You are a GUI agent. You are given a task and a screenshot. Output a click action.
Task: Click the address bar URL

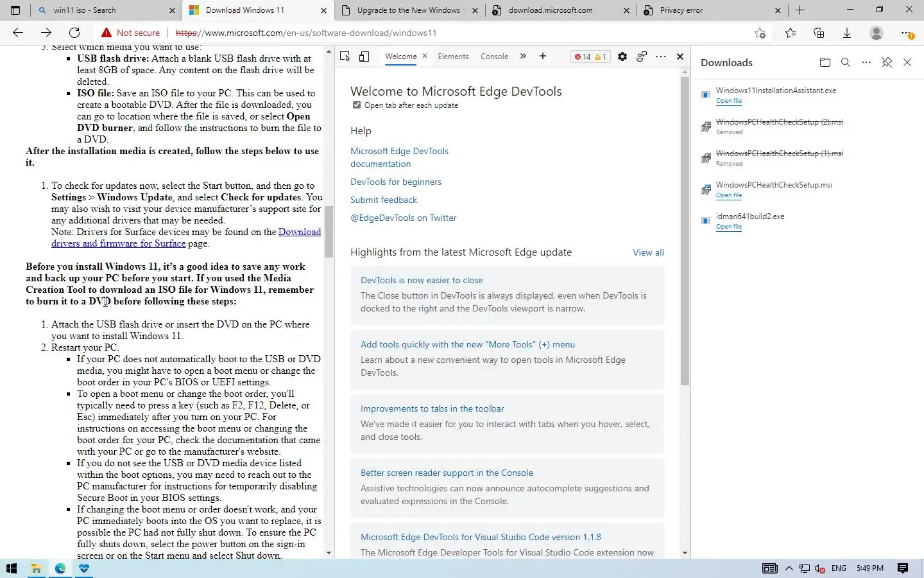[x=306, y=33]
